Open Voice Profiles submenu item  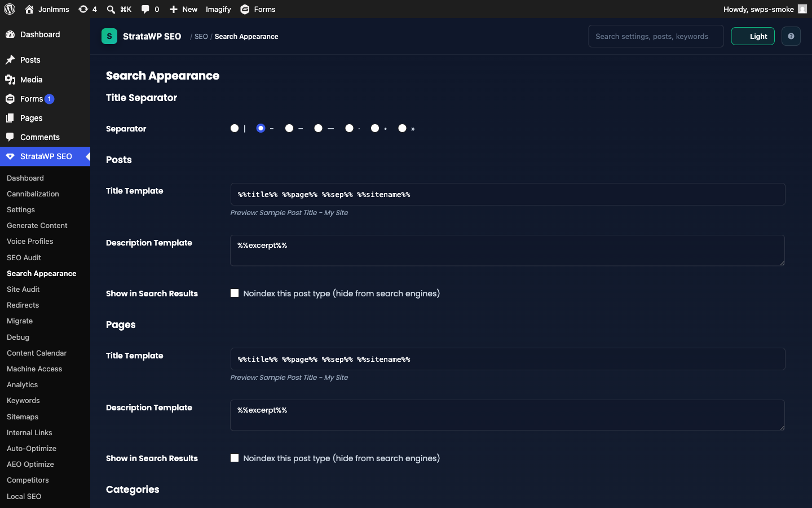(30, 241)
